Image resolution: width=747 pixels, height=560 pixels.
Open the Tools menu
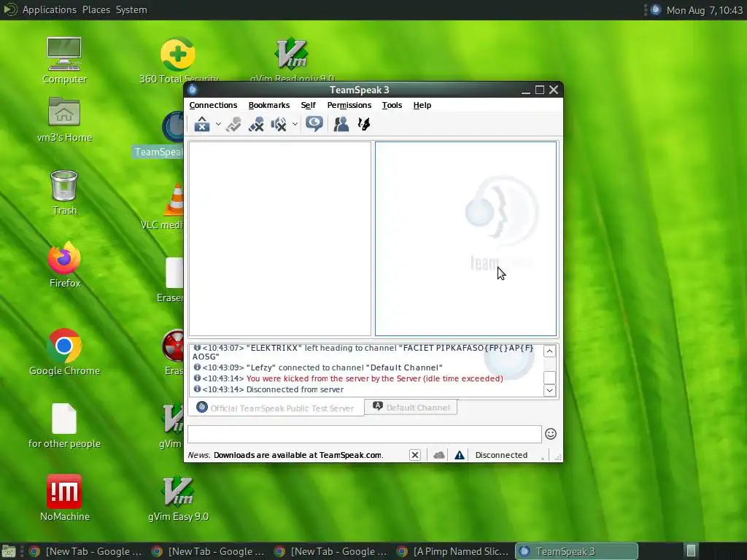coord(392,105)
